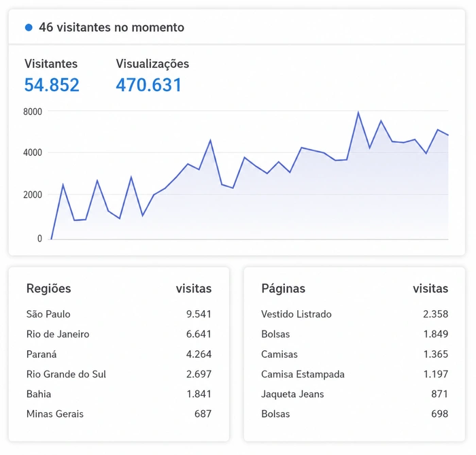Click the visitas header in Páginas table
The width and height of the screenshot is (476, 455).
430,288
